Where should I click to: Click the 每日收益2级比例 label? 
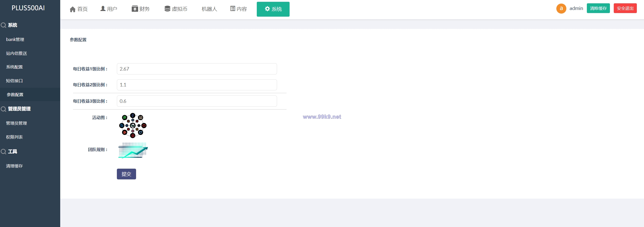click(x=90, y=85)
